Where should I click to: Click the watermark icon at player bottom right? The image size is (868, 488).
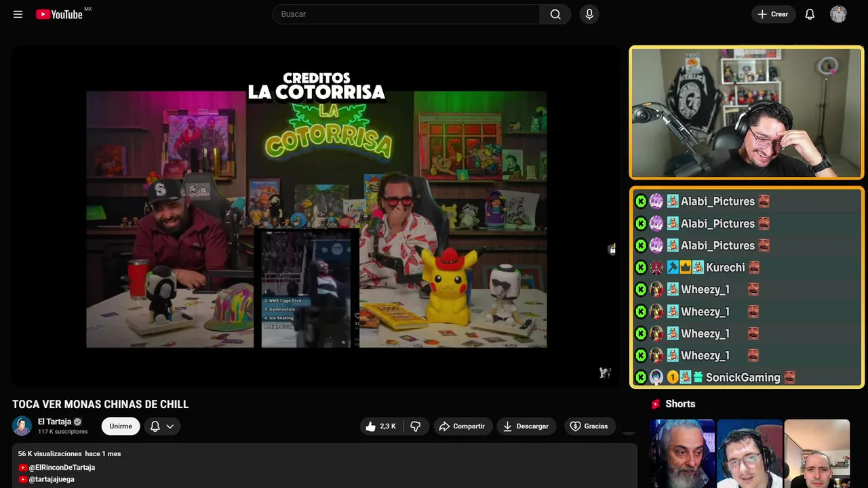coord(605,373)
